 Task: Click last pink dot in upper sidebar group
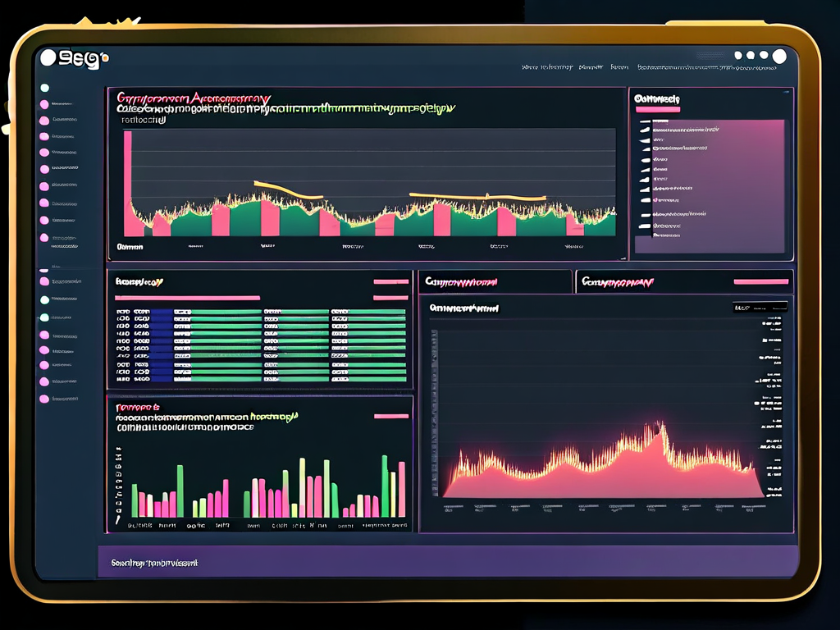click(x=44, y=239)
